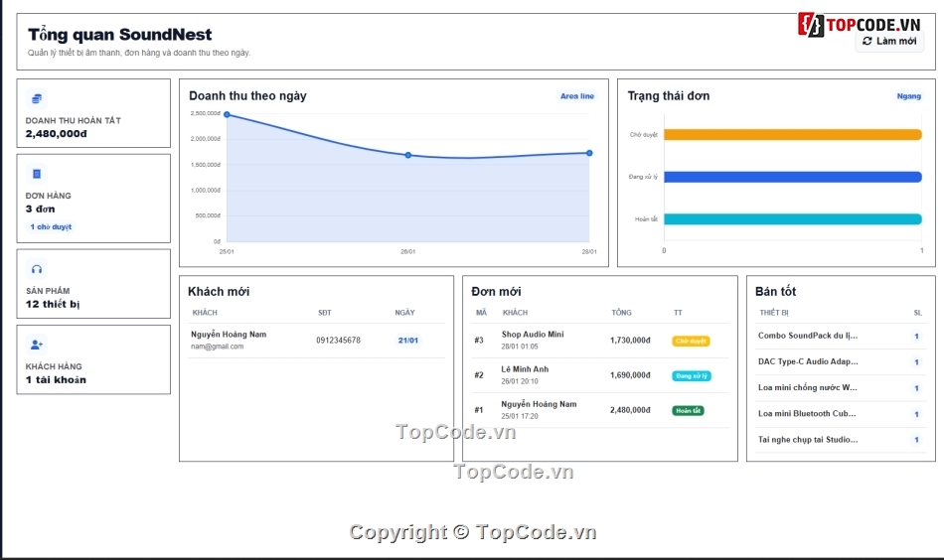Click the '12 thiết bị' product count
Screen dimensions: 944x560
pos(53,305)
